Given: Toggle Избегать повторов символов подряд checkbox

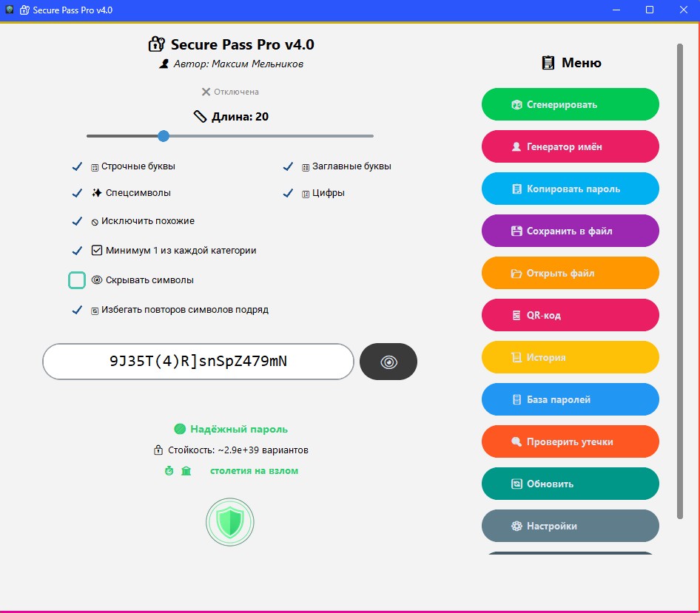Looking at the screenshot, I should (x=77, y=310).
